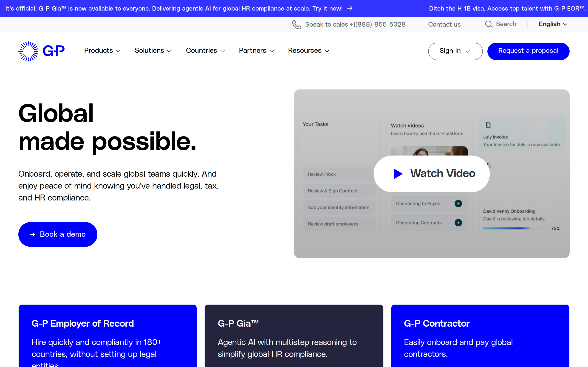This screenshot has height=367, width=588.
Task: Select the phone icon beside sales number
Action: [297, 24]
